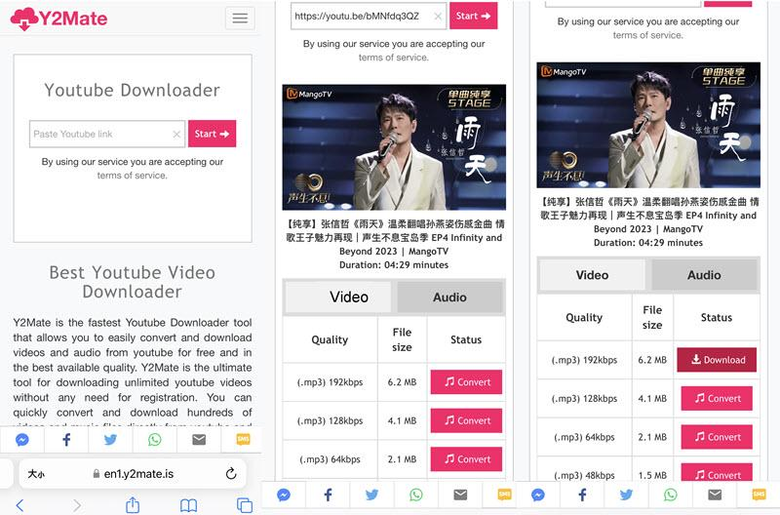Share via WhatsApp in the middle screenshot
The height and width of the screenshot is (515, 780).
(416, 495)
